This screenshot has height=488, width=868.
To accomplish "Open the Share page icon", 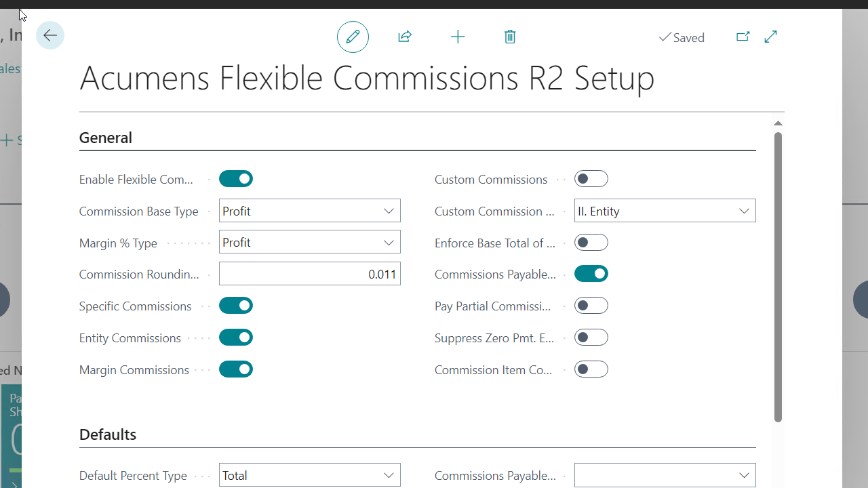I will [x=404, y=37].
